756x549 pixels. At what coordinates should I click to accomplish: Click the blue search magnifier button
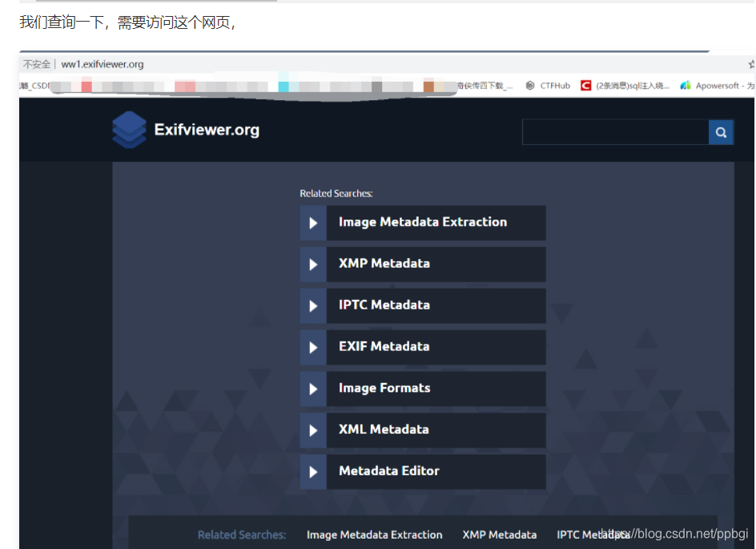coord(721,132)
